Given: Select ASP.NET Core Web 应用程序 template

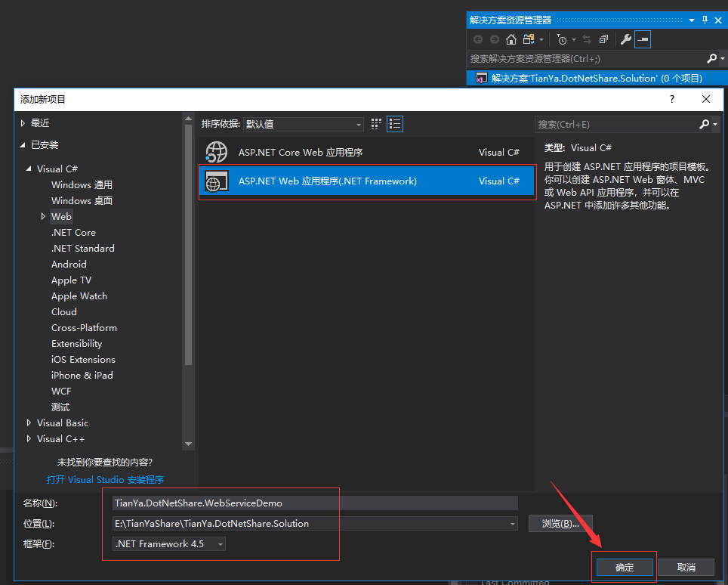Looking at the screenshot, I should pyautogui.click(x=367, y=152).
